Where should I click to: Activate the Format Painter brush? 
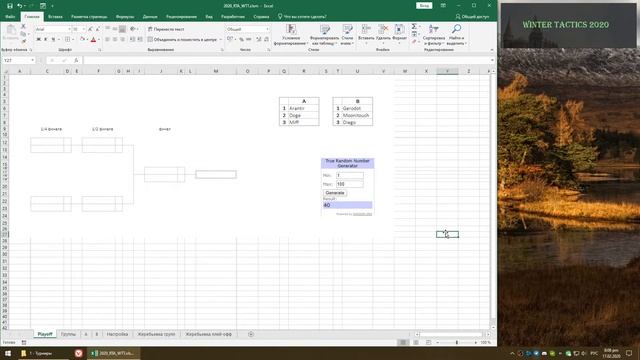(23, 41)
